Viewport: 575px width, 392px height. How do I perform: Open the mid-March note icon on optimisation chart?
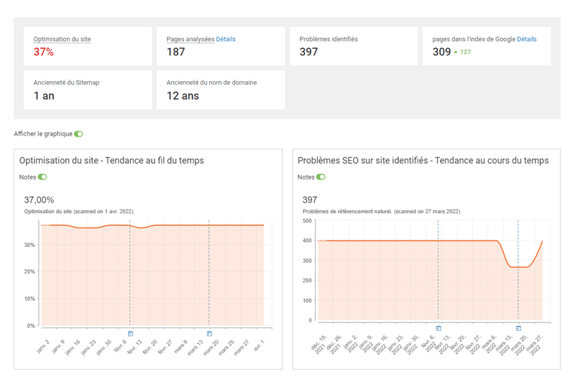click(x=209, y=334)
